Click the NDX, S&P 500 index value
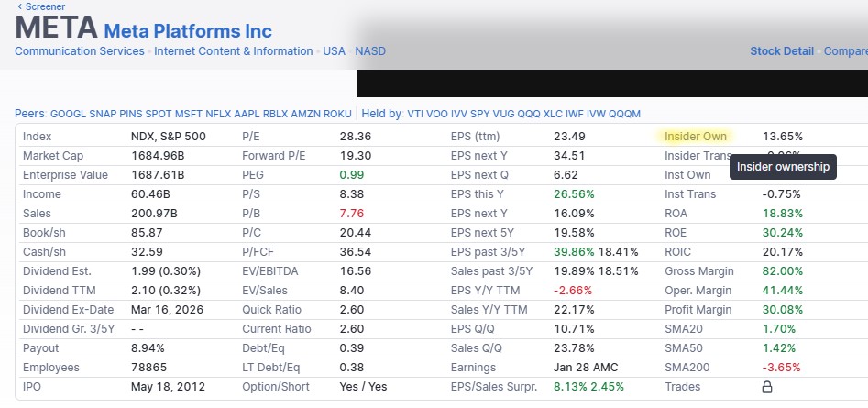The height and width of the screenshot is (408, 868). [x=168, y=137]
